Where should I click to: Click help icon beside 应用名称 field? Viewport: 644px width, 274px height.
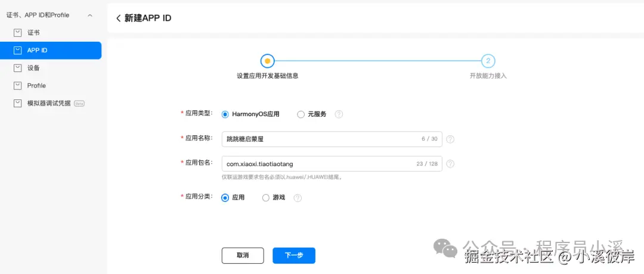click(x=450, y=139)
